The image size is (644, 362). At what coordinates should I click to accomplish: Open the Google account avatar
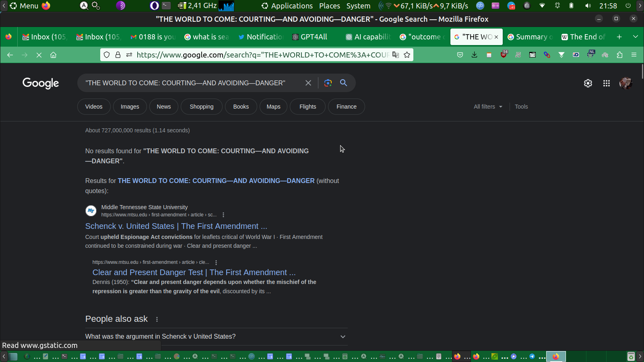(625, 83)
